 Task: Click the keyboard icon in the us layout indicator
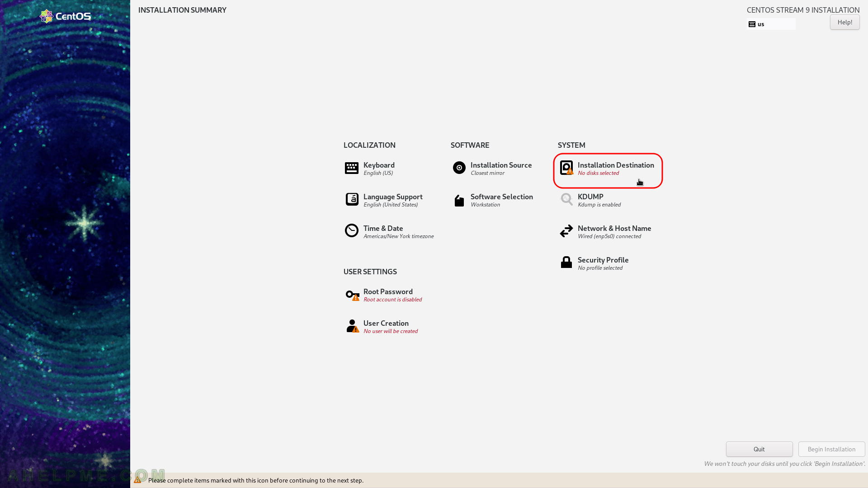tap(752, 24)
